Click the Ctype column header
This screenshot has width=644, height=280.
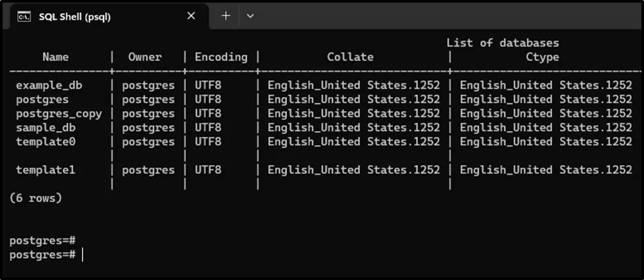pos(542,57)
